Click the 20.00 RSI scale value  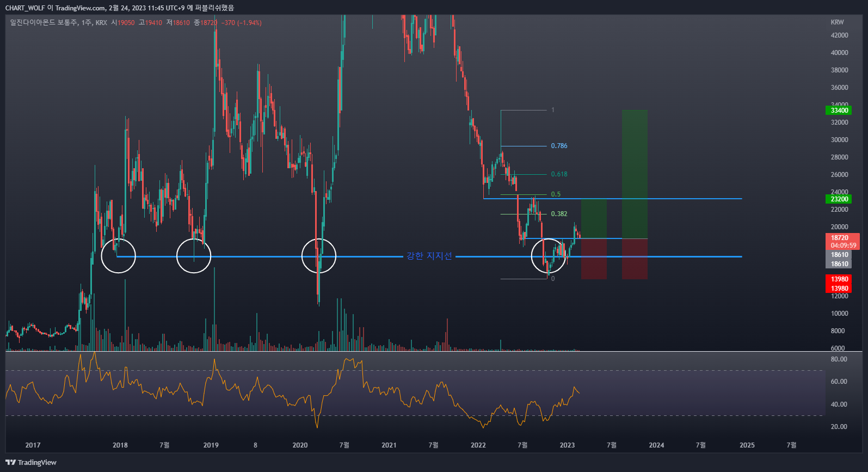click(839, 427)
